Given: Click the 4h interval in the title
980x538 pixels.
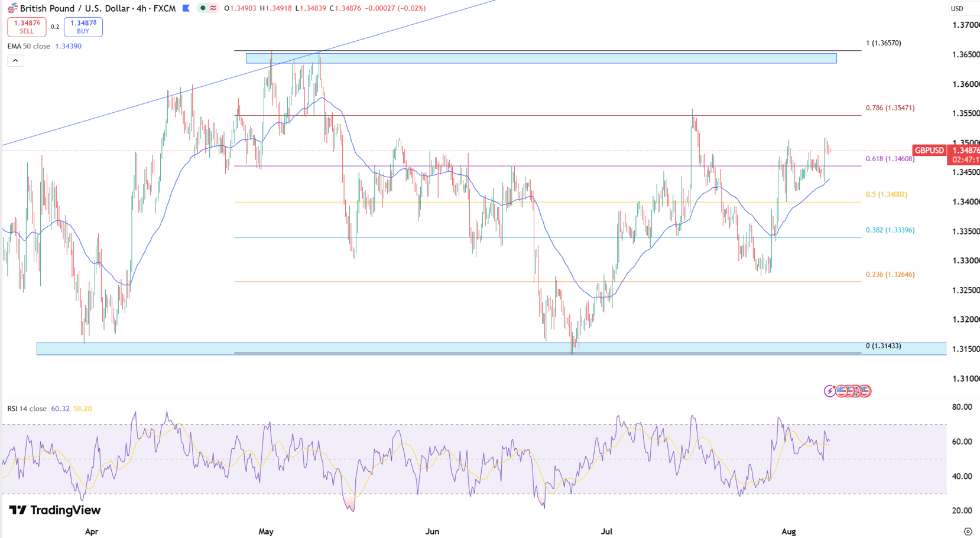Looking at the screenshot, I should (141, 8).
